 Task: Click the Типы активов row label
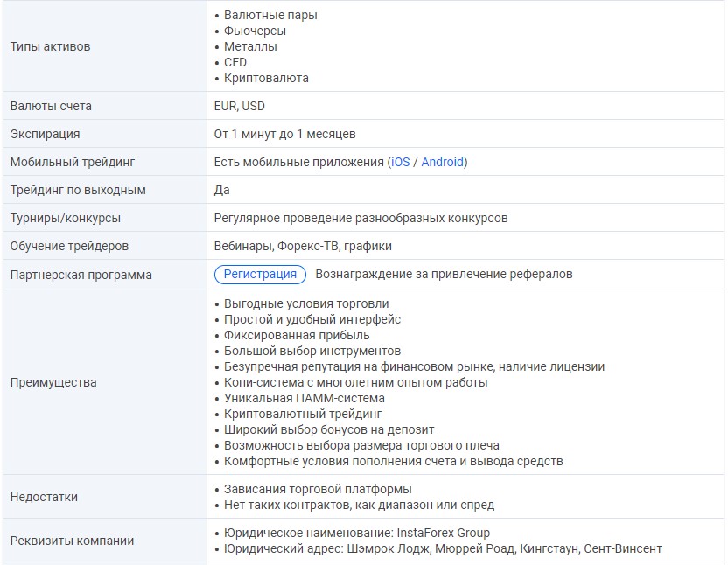(x=50, y=46)
